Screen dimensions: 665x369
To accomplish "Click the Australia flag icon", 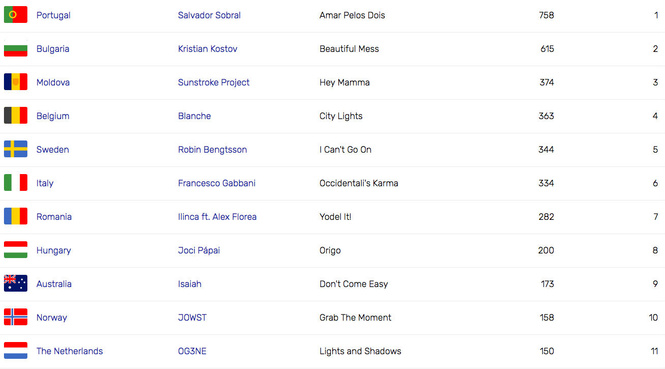I will tap(16, 283).
